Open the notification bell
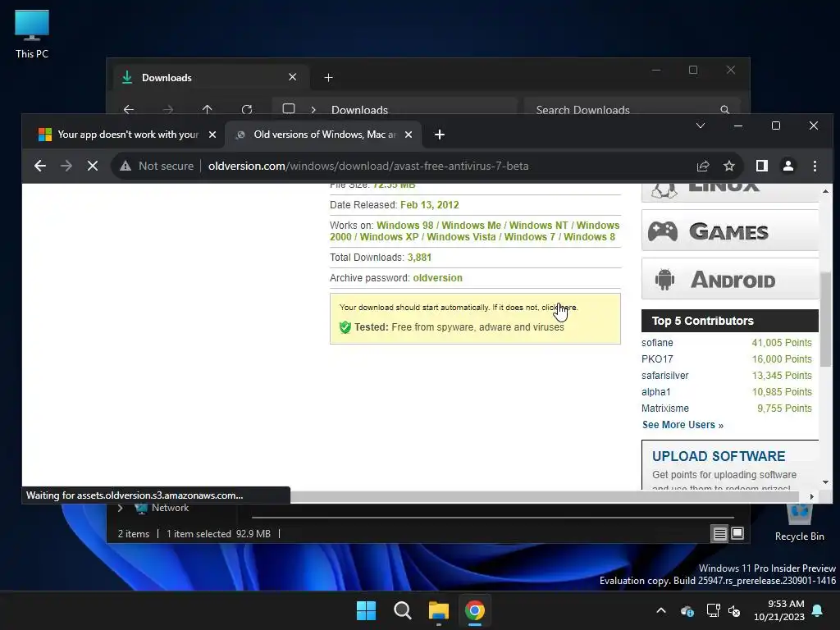Image resolution: width=840 pixels, height=630 pixels. point(818,610)
